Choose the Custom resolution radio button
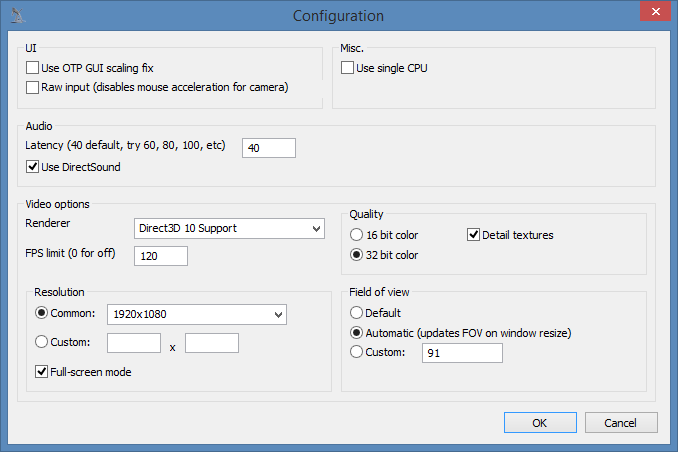Screen dimensions: 678x452 tap(42, 343)
